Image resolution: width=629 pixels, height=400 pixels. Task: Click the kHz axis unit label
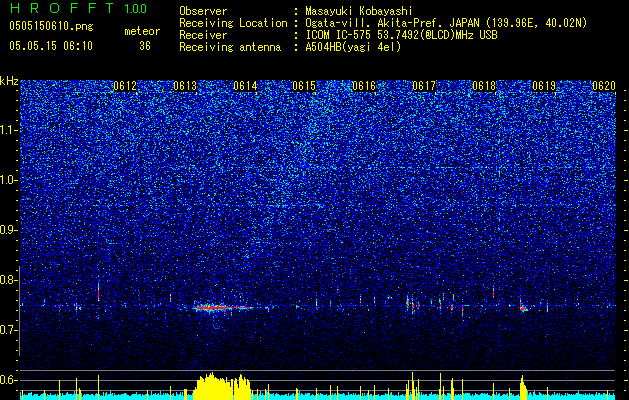[9, 81]
